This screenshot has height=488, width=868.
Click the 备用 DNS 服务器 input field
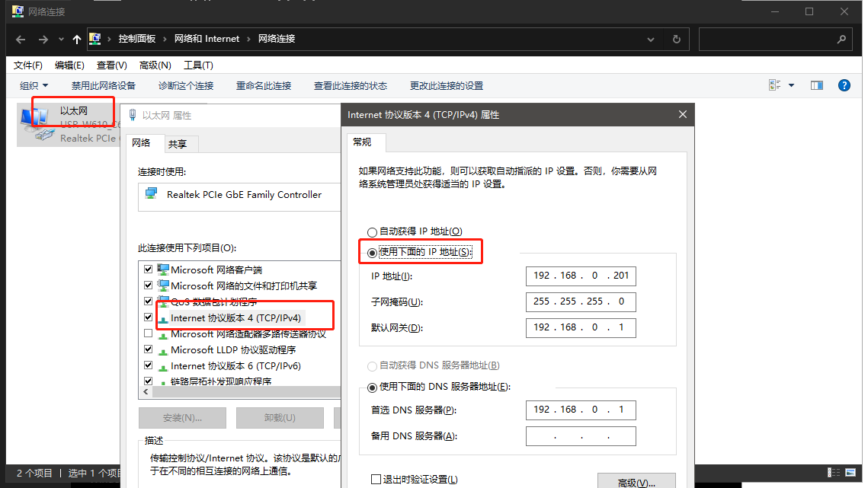pyautogui.click(x=581, y=436)
